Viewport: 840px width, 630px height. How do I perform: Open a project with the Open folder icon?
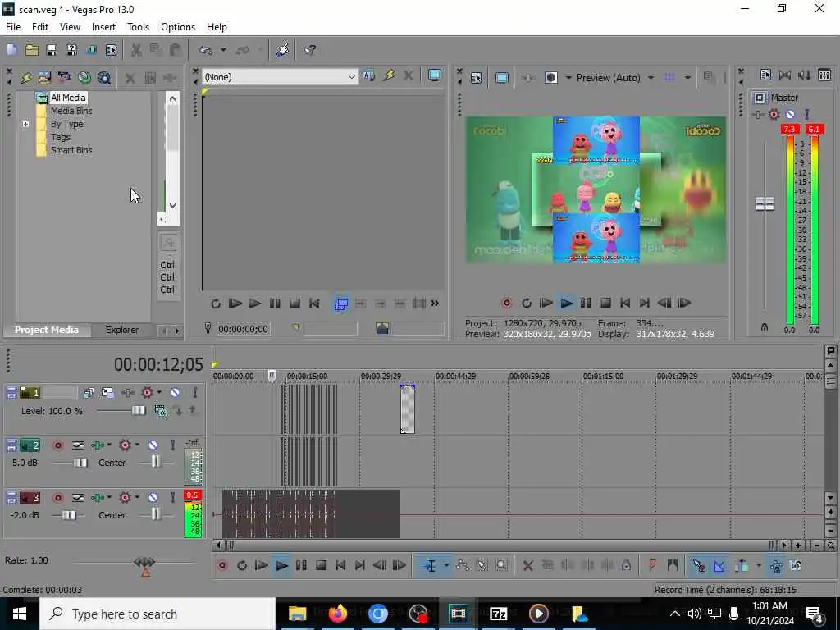32,50
